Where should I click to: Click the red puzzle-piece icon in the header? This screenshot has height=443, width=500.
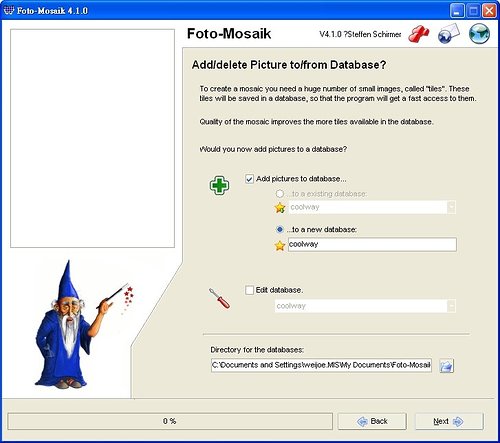(419, 34)
